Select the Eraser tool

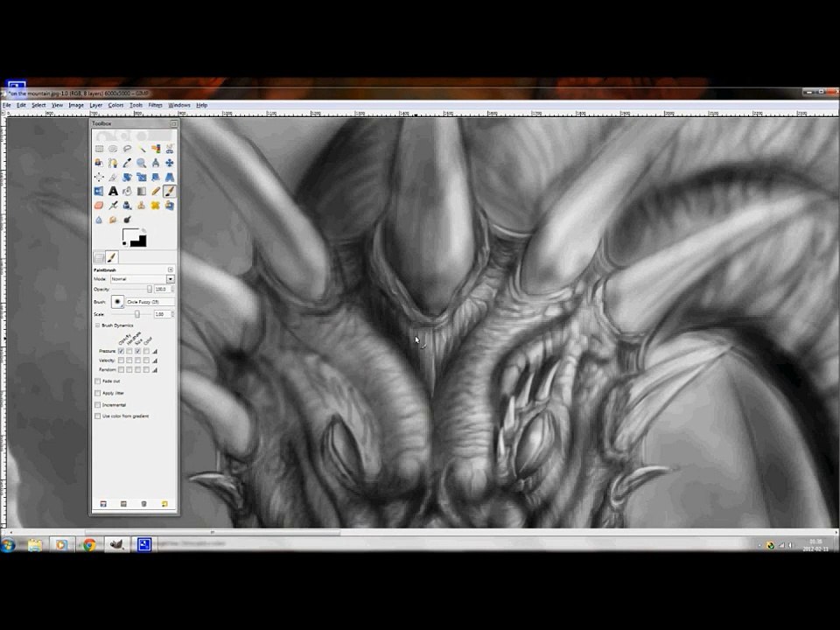coord(99,205)
